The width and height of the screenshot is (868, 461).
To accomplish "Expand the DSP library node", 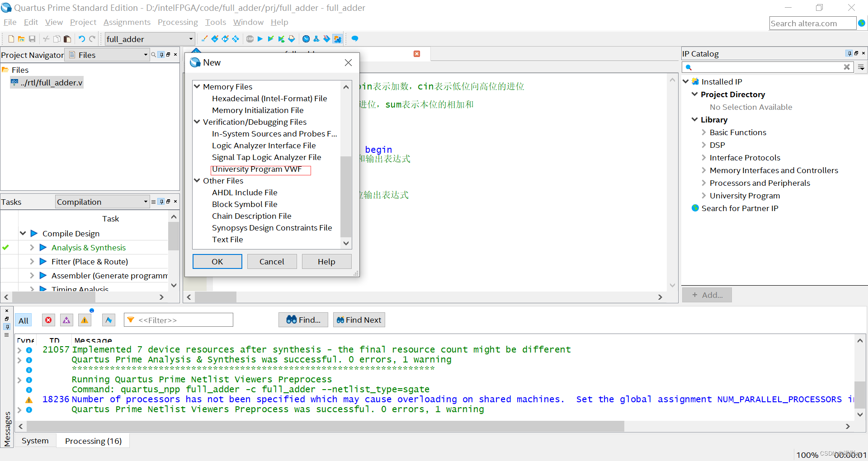I will (703, 145).
